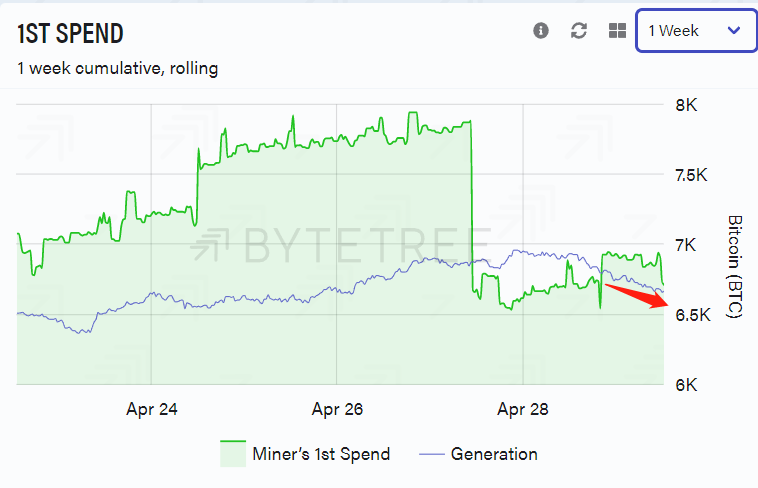Click the Apr 28 date label on the x-axis

click(523, 409)
